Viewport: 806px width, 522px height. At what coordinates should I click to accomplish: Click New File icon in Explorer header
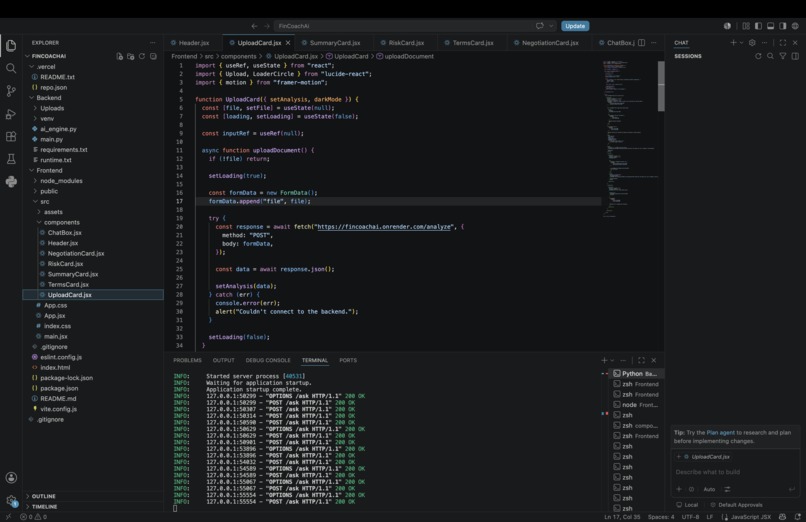[119, 57]
